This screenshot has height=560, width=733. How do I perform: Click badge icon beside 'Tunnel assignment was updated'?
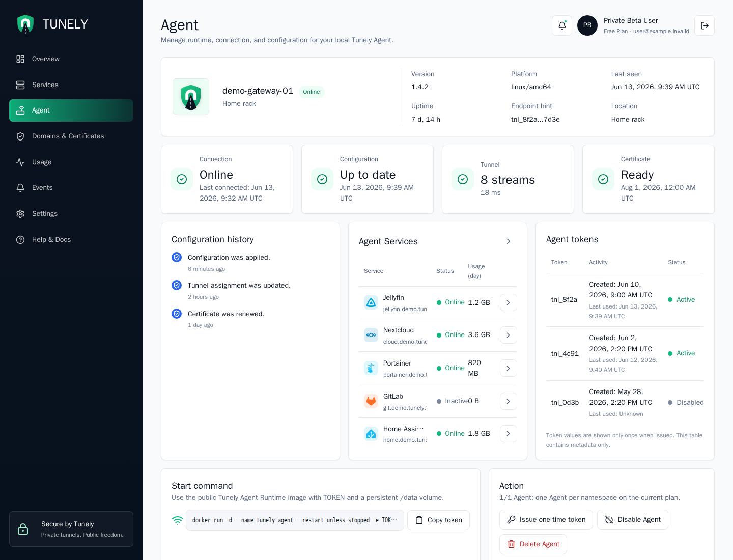pos(177,285)
